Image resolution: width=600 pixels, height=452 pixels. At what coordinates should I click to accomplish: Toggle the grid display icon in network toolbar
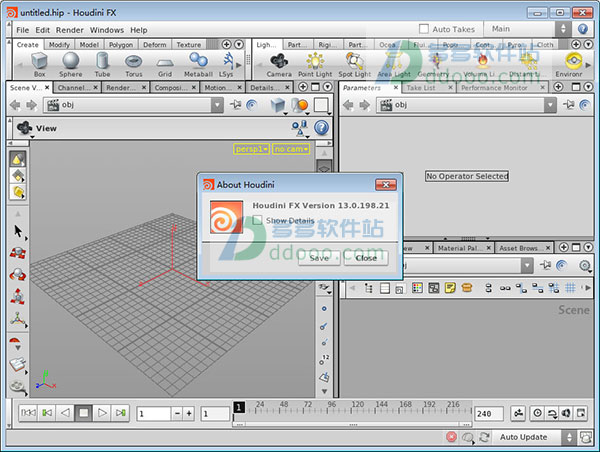coord(570,288)
